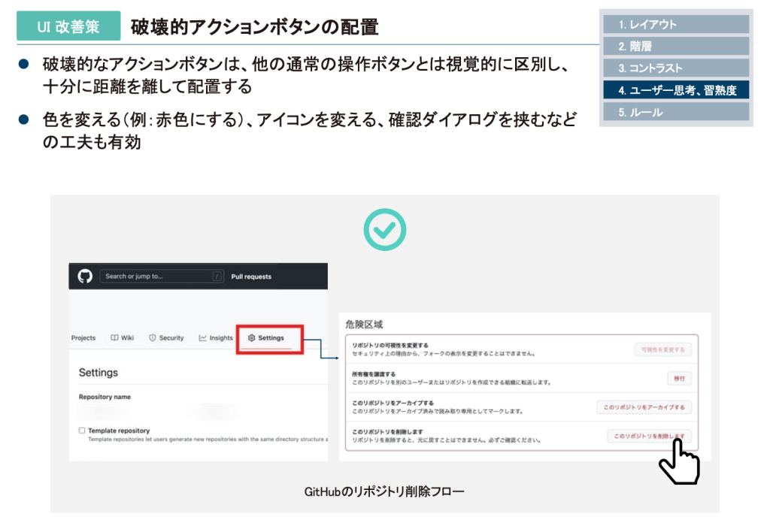770x532 pixels.
Task: Click the gear icon in Settings tab
Action: pyautogui.click(x=252, y=338)
